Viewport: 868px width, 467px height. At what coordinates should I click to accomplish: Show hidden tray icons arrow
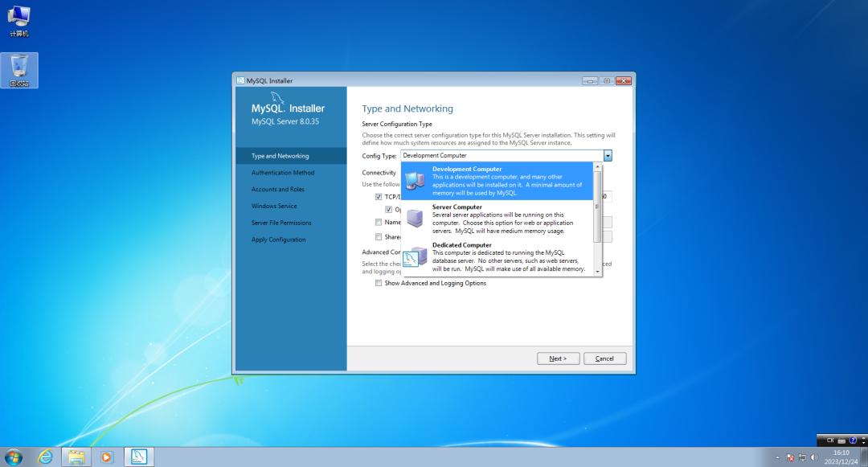point(777,457)
